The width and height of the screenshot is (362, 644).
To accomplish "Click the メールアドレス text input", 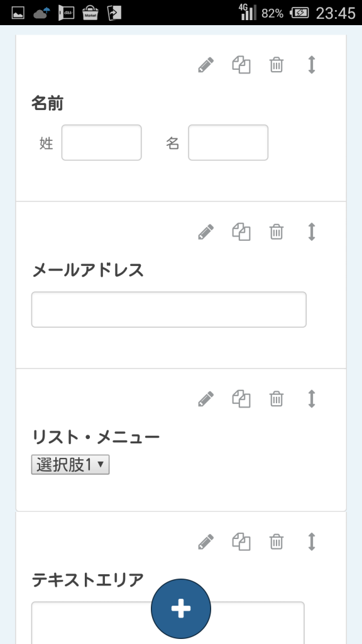I will (x=168, y=309).
